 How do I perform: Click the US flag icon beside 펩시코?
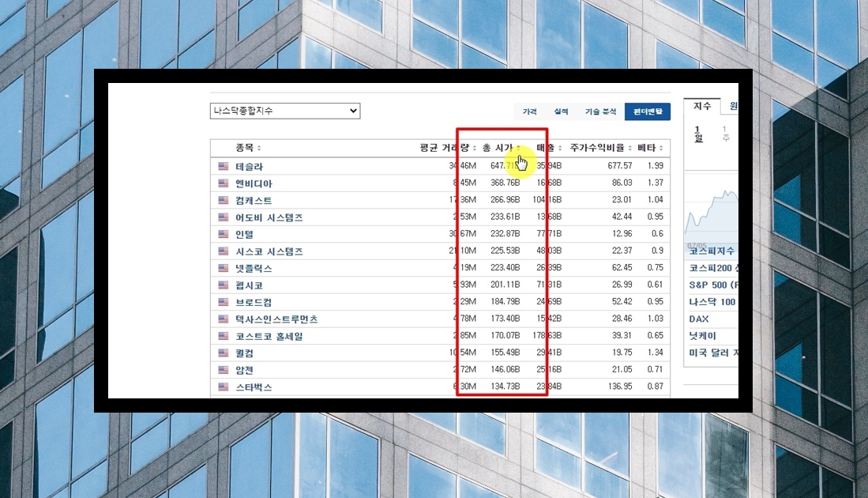click(223, 285)
